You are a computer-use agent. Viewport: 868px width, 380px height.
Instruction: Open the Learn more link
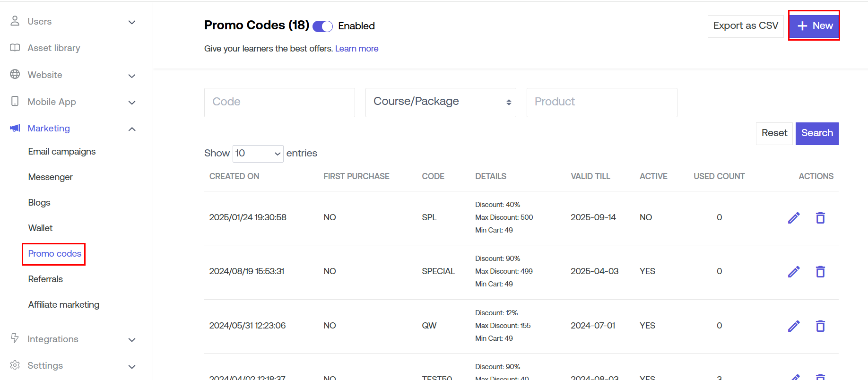(x=356, y=49)
